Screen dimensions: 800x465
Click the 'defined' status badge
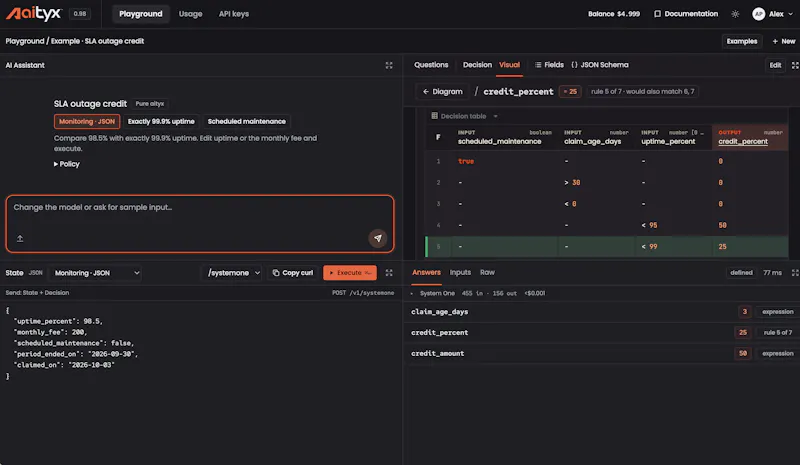(x=741, y=273)
